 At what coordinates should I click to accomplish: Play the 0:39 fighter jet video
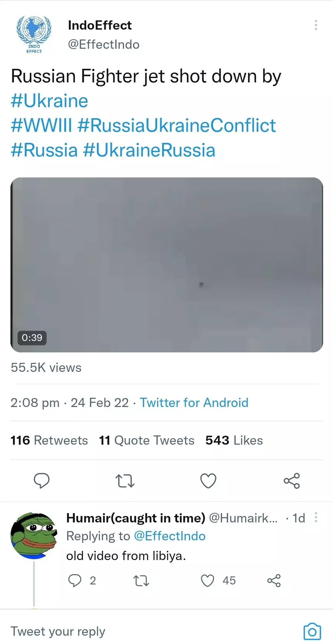click(167, 265)
